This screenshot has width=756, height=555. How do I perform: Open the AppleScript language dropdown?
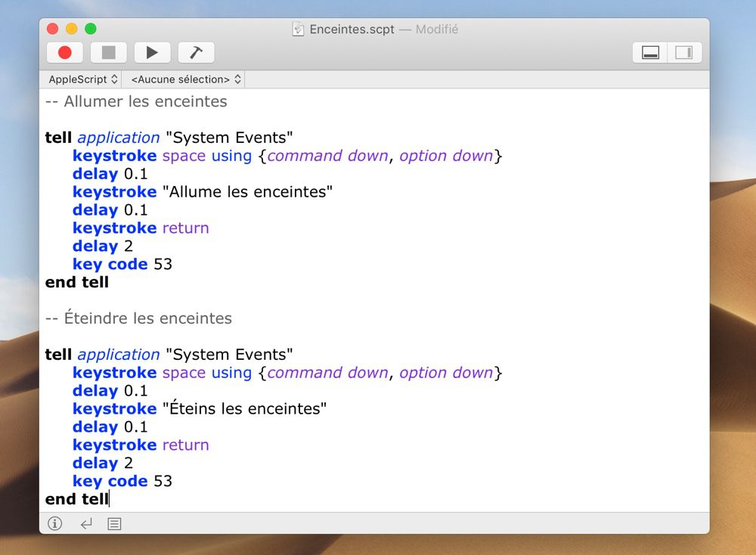pyautogui.click(x=83, y=79)
